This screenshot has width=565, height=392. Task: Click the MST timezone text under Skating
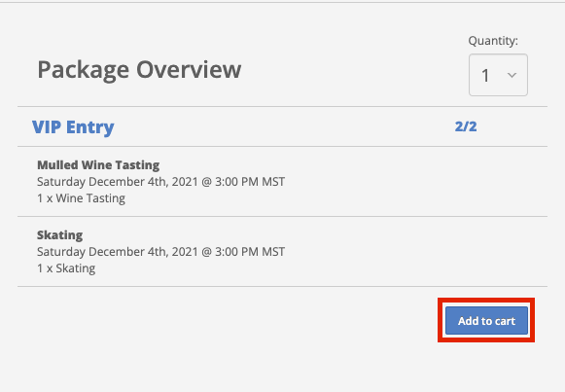[273, 252]
